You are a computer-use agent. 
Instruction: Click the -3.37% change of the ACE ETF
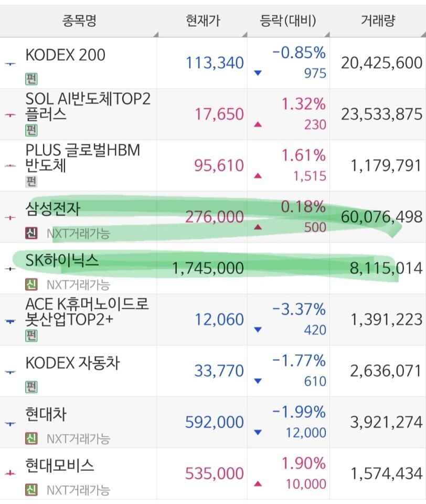[299, 310]
